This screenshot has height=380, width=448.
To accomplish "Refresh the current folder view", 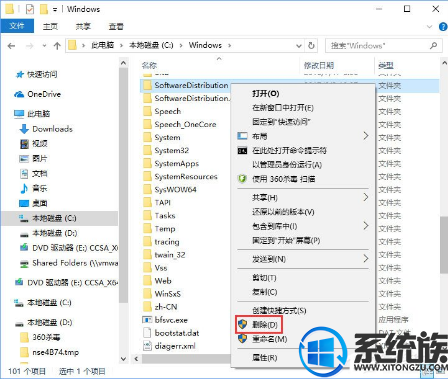I will pyautogui.click(x=312, y=45).
